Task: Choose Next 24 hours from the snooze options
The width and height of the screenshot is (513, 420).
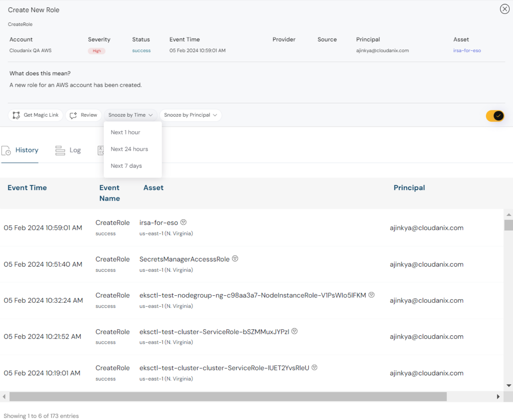Action: [x=129, y=149]
